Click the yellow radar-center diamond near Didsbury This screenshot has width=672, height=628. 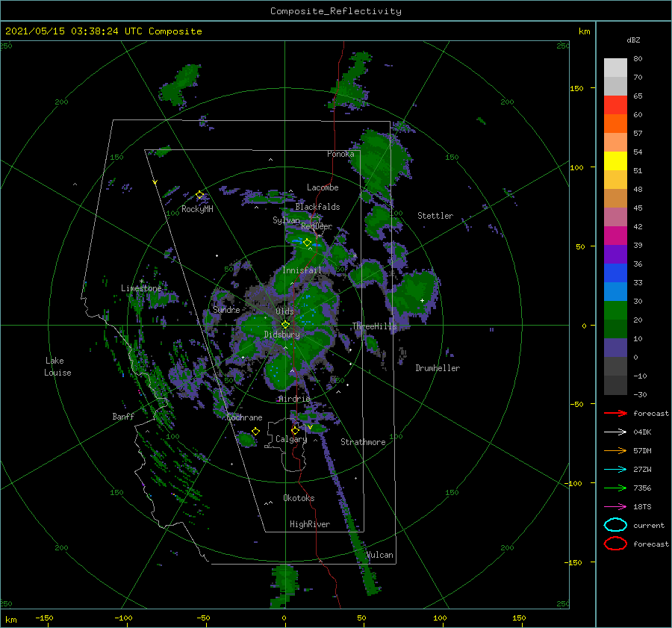click(285, 325)
